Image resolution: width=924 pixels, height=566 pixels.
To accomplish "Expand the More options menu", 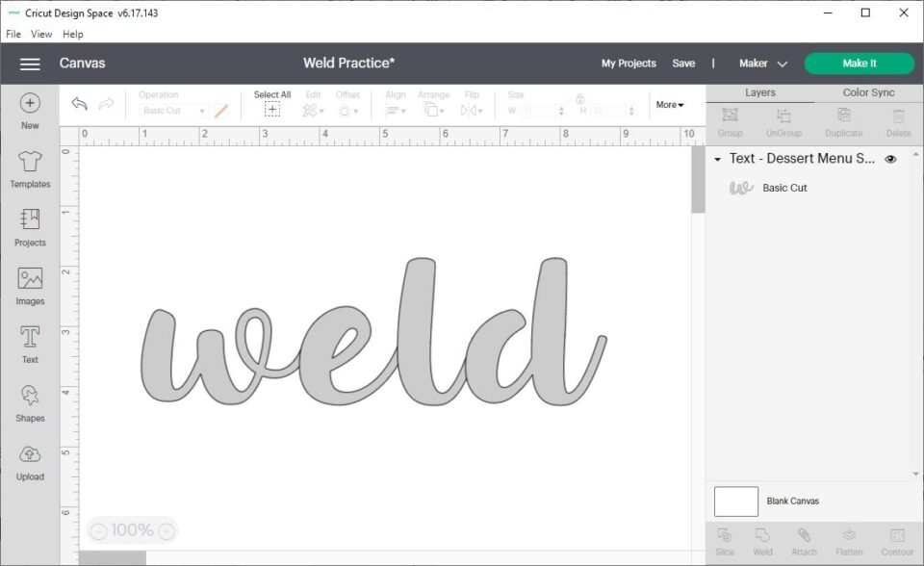I will coord(669,105).
